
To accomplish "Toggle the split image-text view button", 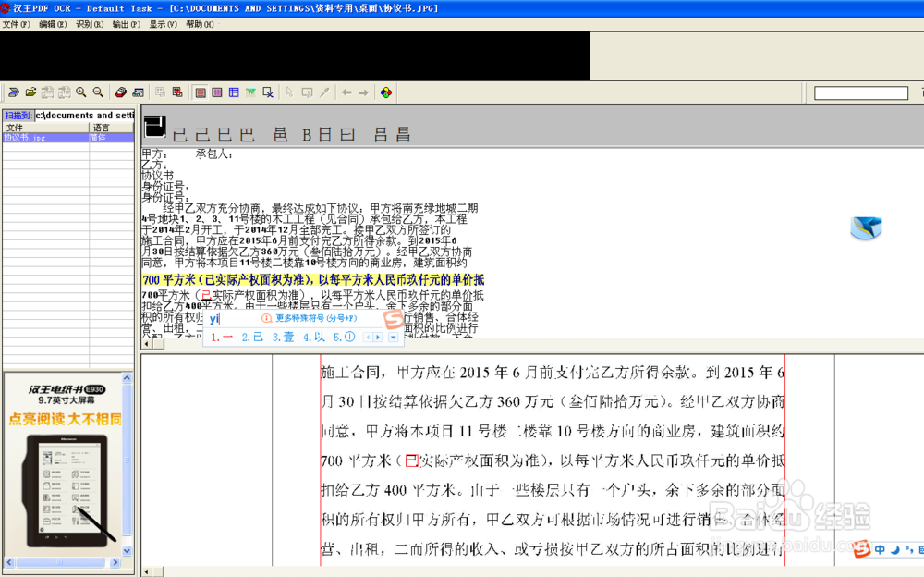I will point(233,92).
